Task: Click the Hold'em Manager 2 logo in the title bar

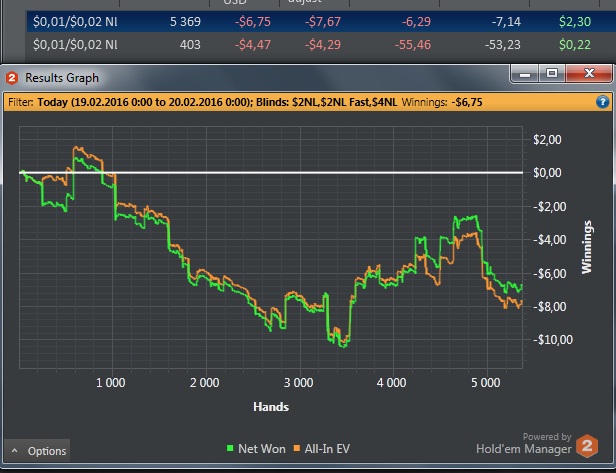Action: (12, 78)
